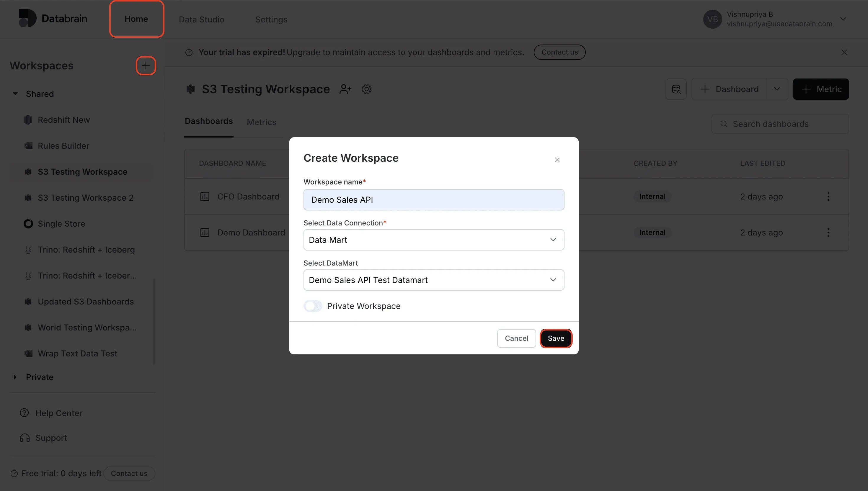The height and width of the screenshot is (491, 868).
Task: Open the CFO Dashboard entry
Action: coord(248,197)
